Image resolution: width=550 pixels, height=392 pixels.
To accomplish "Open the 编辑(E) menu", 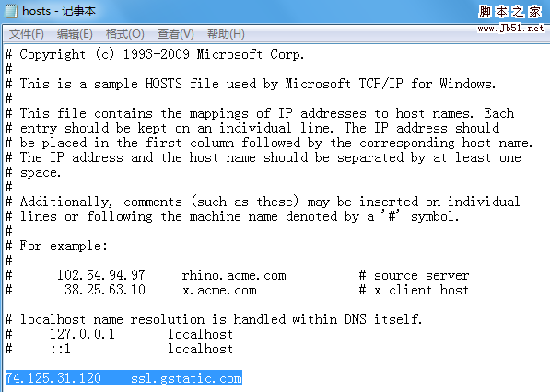I will (75, 34).
